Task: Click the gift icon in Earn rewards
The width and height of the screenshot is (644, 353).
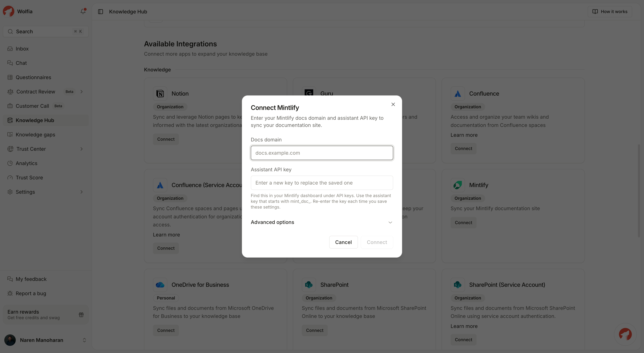Action: click(x=81, y=315)
